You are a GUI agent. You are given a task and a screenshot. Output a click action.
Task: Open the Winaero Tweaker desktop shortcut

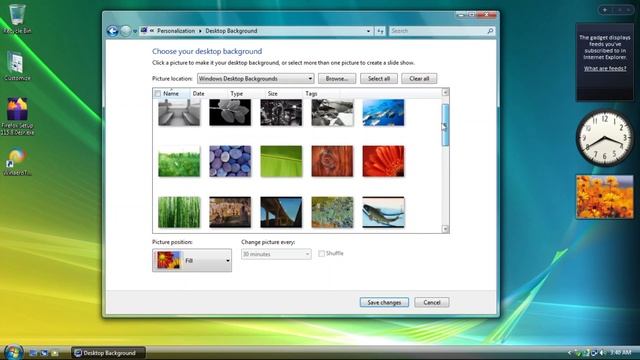pyautogui.click(x=17, y=162)
